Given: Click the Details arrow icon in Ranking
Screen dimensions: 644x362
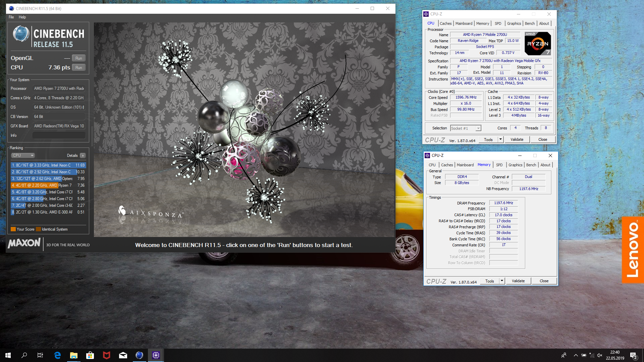Looking at the screenshot, I should pyautogui.click(x=83, y=156).
